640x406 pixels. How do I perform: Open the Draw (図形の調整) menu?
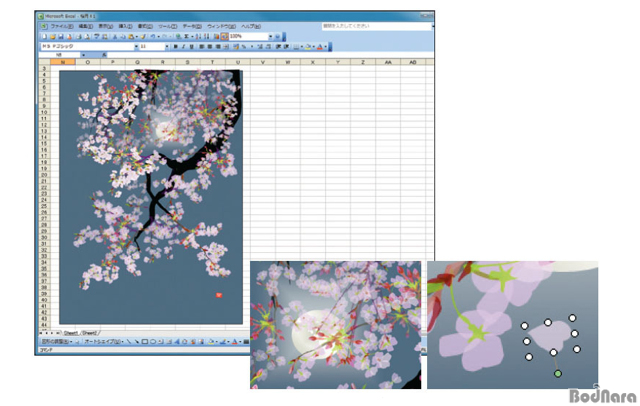coord(57,342)
